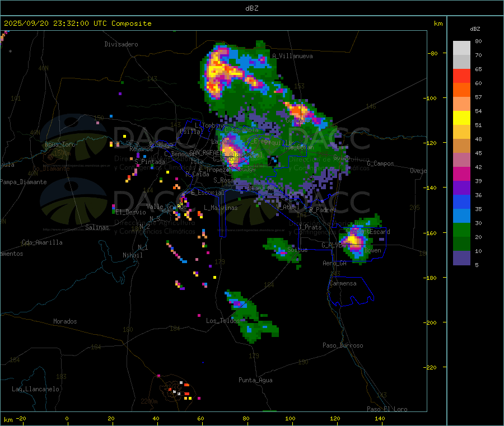Viewport: 504px width, 426px height.
Task: Select the 'Morados' map label
Action: [65, 321]
